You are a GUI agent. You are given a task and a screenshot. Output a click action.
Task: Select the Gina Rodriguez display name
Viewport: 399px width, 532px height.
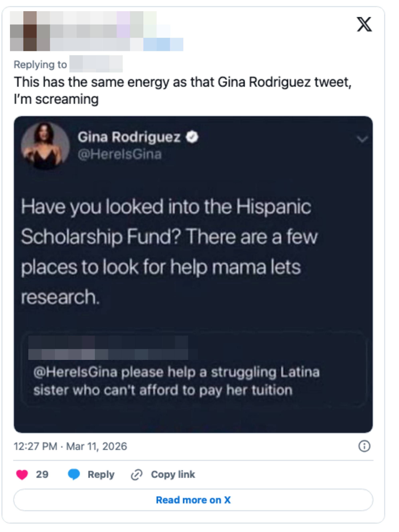tap(129, 137)
